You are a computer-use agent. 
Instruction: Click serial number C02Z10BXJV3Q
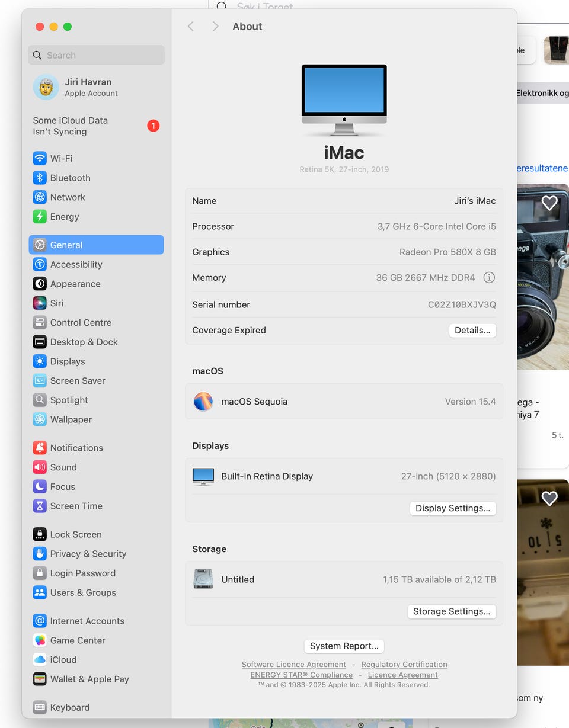click(x=462, y=304)
